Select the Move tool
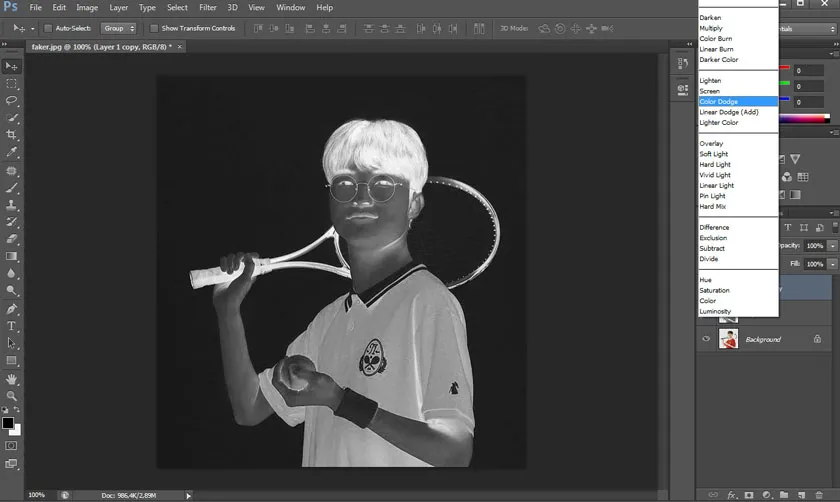 click(12, 66)
